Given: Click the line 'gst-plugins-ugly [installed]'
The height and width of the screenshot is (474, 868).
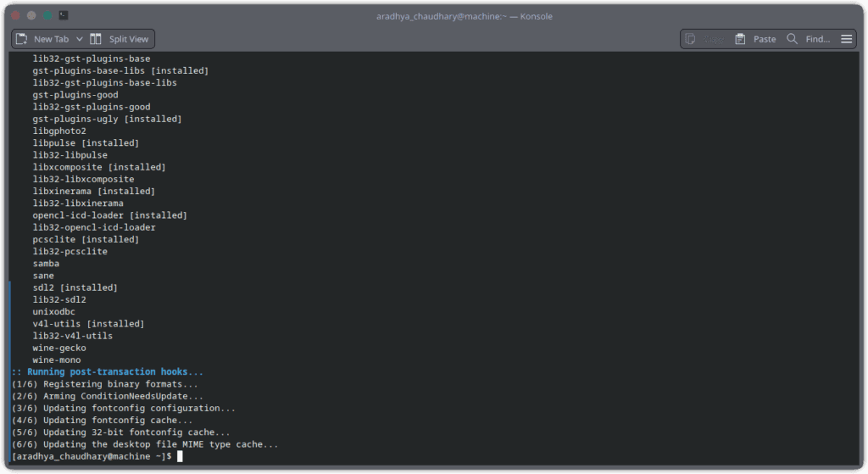Looking at the screenshot, I should [107, 119].
